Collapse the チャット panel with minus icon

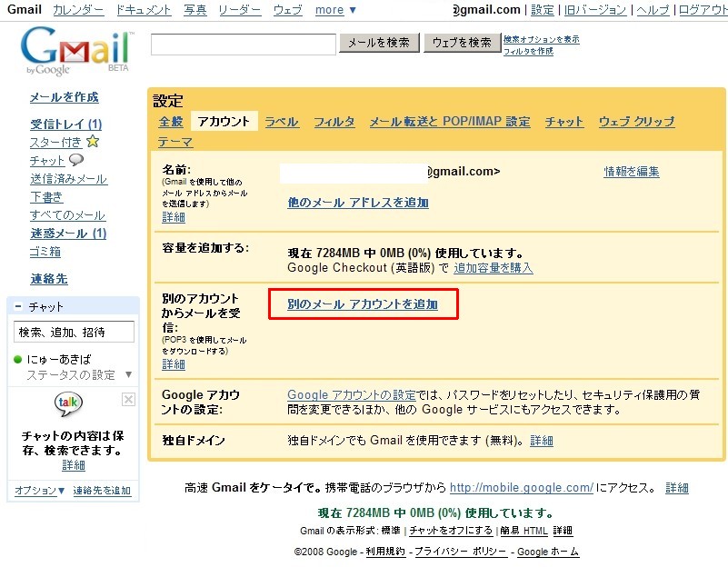(x=18, y=306)
